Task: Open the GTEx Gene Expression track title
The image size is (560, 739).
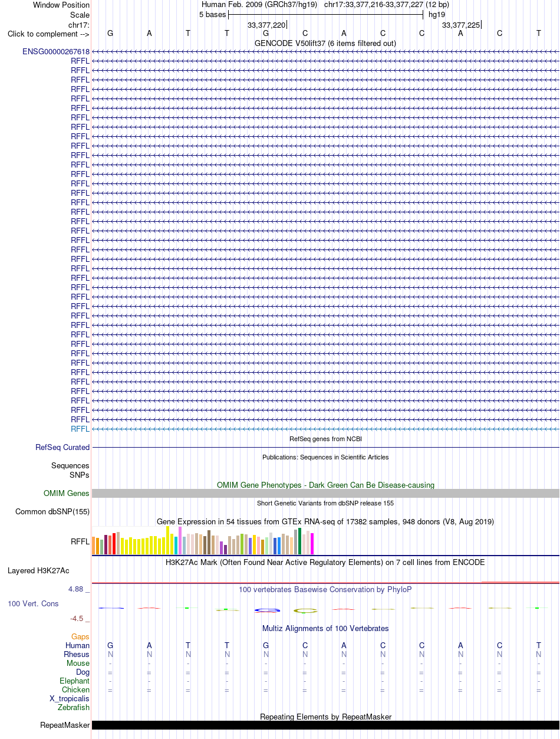Action: [325, 521]
